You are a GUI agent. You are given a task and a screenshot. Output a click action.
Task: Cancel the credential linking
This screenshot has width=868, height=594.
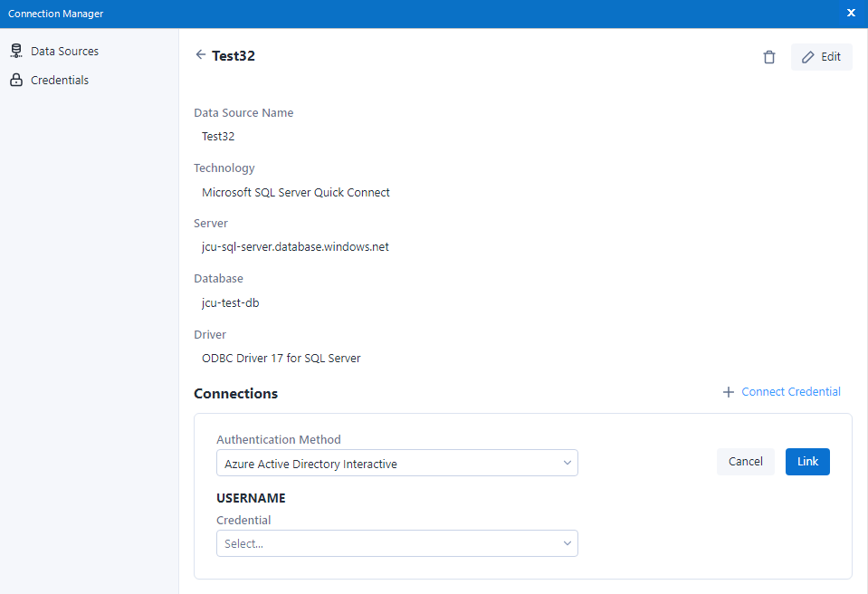[745, 462]
